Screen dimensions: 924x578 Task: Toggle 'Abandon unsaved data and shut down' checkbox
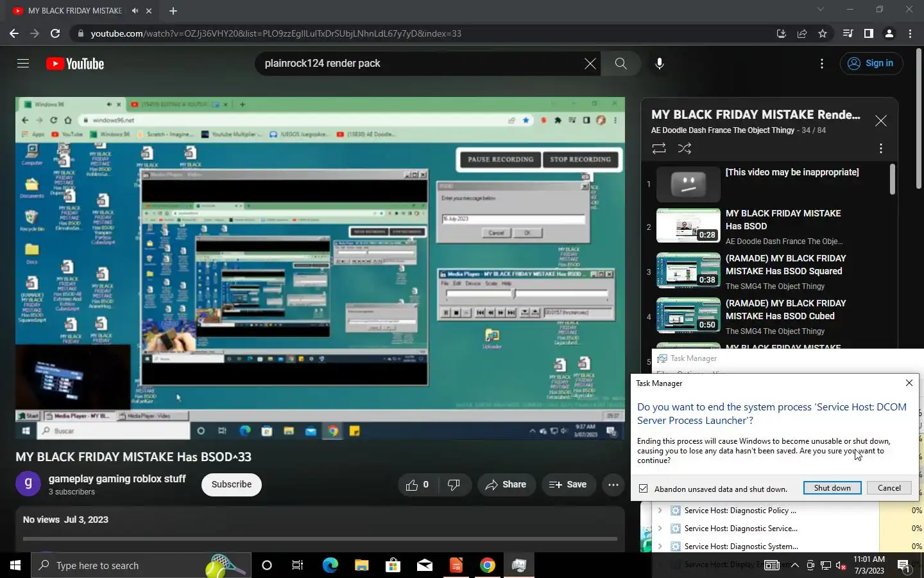644,489
